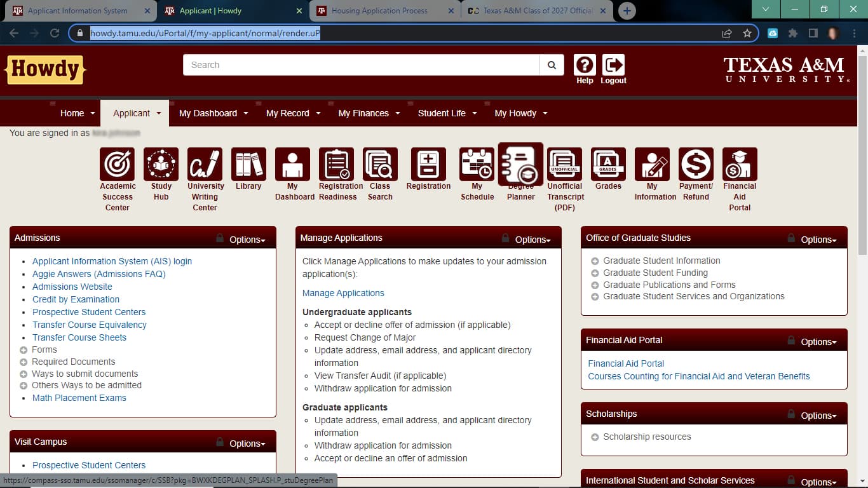Open the University Writing Center icon
868x488 pixels.
click(205, 165)
